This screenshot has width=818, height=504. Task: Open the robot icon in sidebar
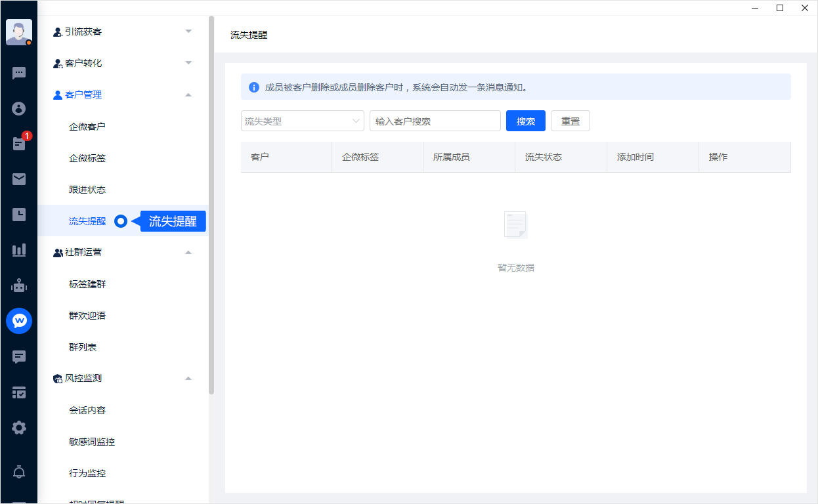point(19,285)
